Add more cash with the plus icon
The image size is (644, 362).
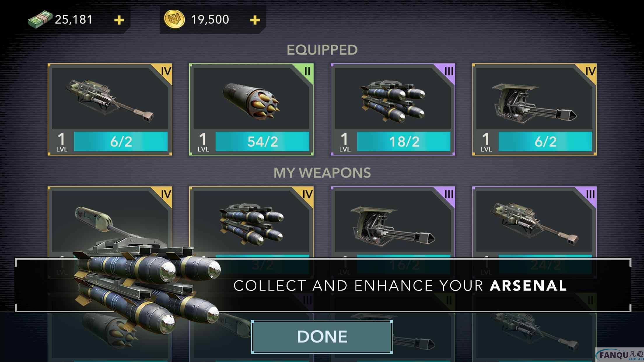tap(119, 20)
